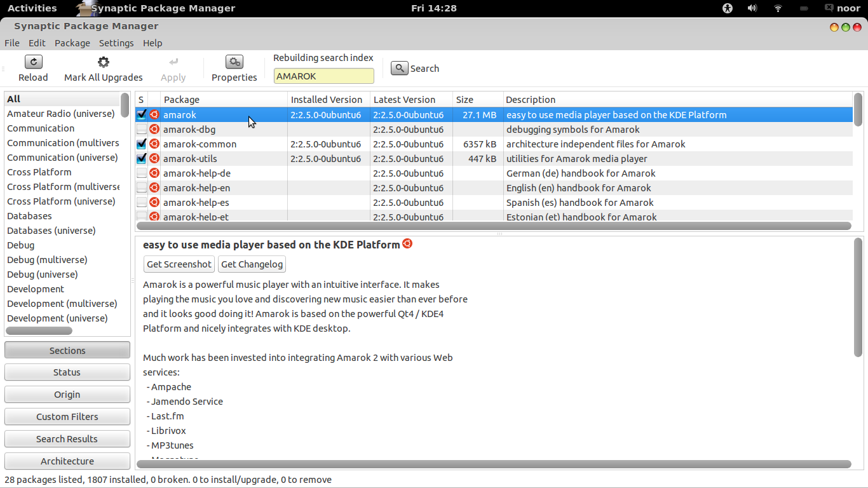Screen dimensions: 868x488
Task: Sort by the Package column header
Action: (x=224, y=100)
